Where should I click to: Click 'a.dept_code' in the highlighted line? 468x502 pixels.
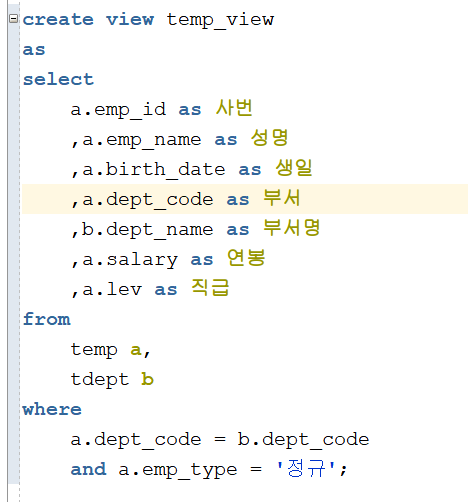[x=148, y=200]
